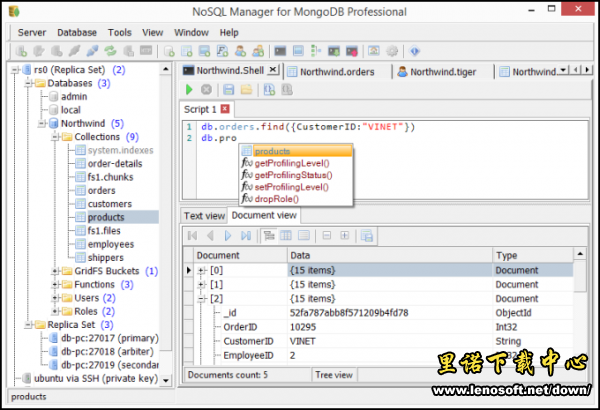Collapse the Northwind database node
The height and width of the screenshot is (410, 600).
click(x=42, y=124)
